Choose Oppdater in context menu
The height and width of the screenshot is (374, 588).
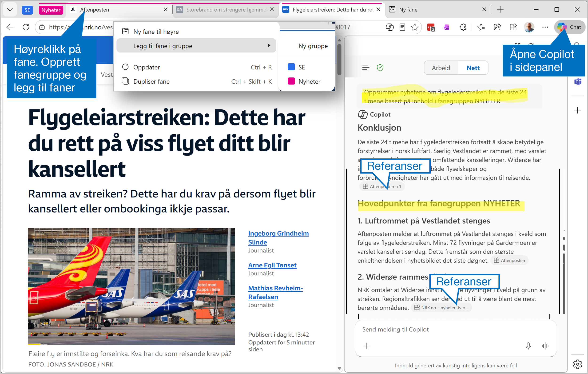pyautogui.click(x=197, y=67)
